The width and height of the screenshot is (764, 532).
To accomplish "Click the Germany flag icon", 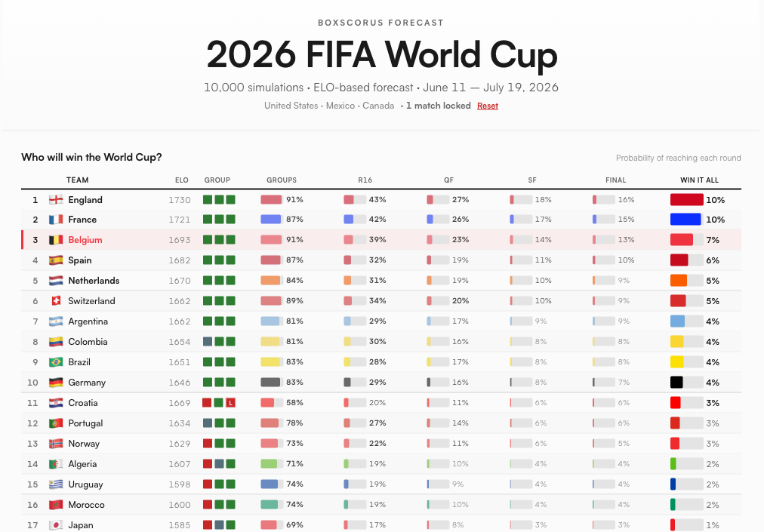I will pos(55,382).
